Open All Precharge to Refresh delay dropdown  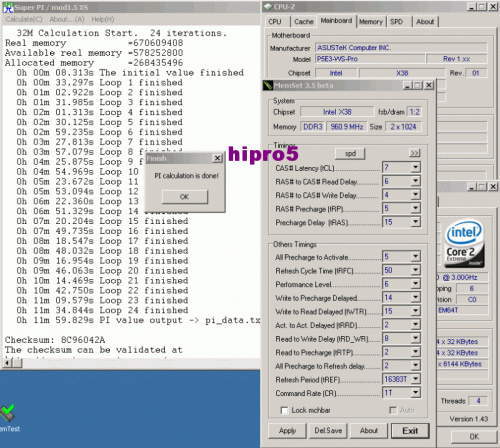point(415,366)
